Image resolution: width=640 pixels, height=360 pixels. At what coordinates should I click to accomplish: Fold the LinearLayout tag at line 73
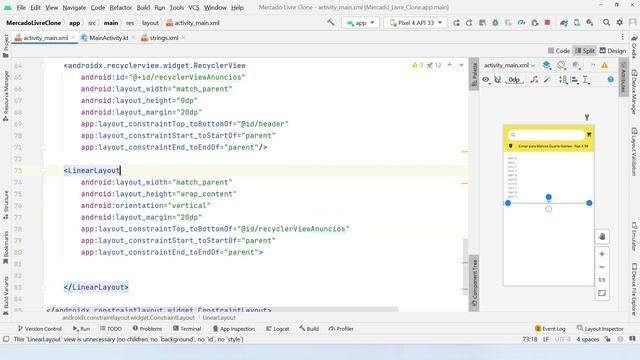[43, 171]
